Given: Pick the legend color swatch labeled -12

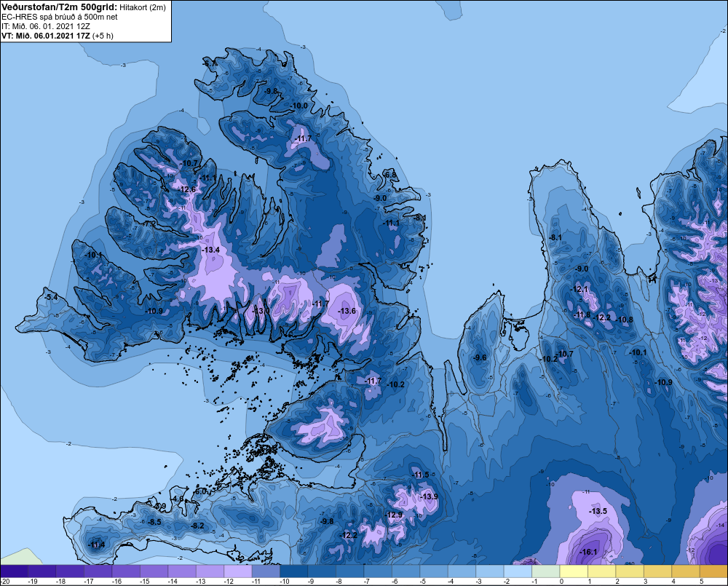Looking at the screenshot, I should (238, 571).
